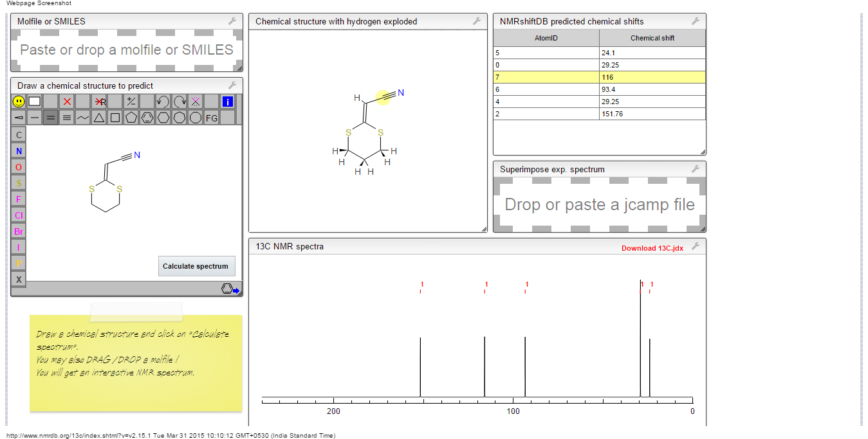This screenshot has width=868, height=439.
Task: Open wrench settings of Molfile or SMILES panel
Action: [x=232, y=21]
